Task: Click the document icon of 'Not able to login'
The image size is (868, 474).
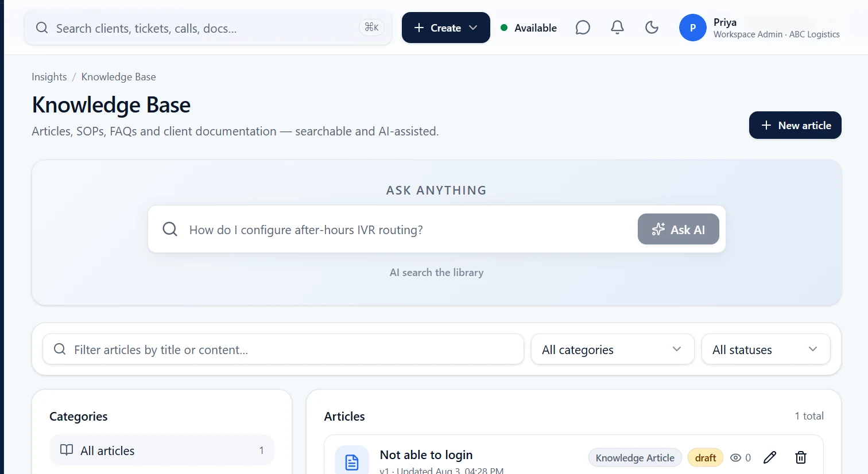Action: [352, 461]
